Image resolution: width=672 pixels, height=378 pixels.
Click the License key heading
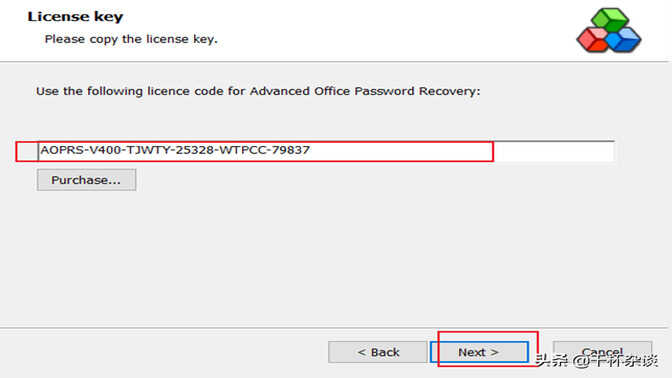(x=75, y=17)
